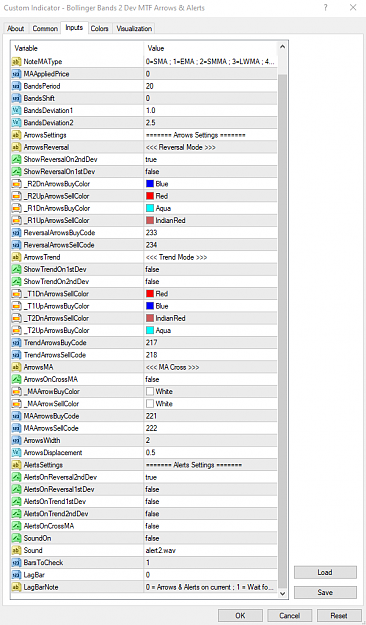The height and width of the screenshot is (625, 366).
Task: Switch to the Colors tab
Action: (x=100, y=29)
